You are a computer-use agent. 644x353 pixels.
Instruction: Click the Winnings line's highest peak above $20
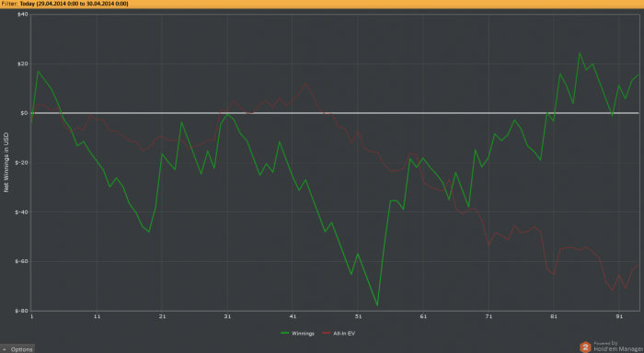click(x=580, y=52)
